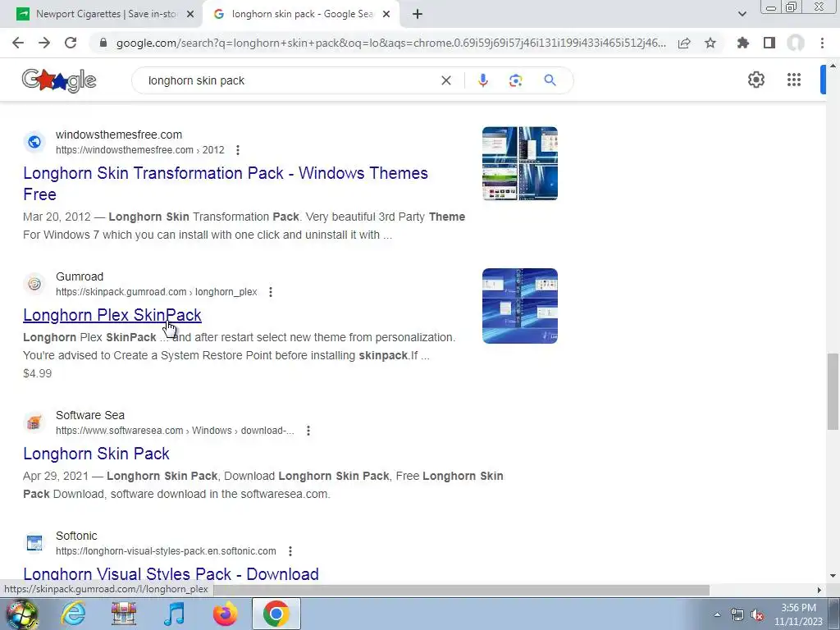Click the skinpack.gumroad.com URL text
Screen dimensions: 840x630
coord(157,292)
